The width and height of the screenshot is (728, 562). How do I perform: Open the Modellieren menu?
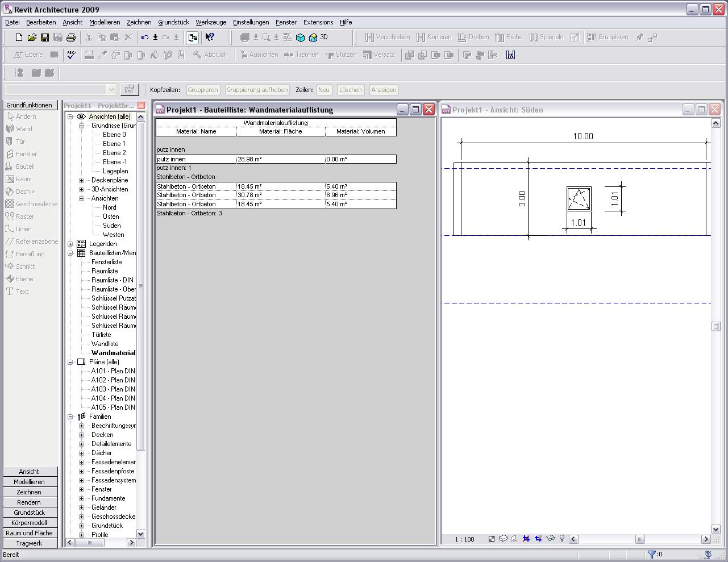pyautogui.click(x=105, y=22)
